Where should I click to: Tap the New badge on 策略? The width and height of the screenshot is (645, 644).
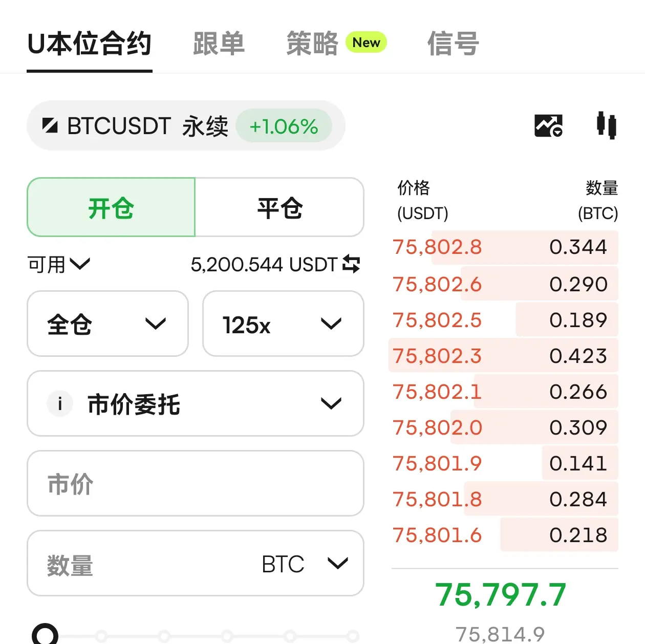[367, 42]
